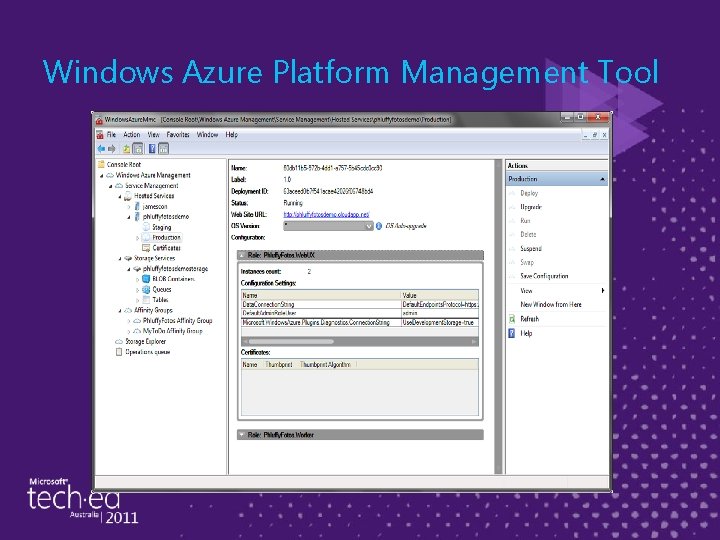The image size is (720, 540).
Task: Click the BLOB Containers icon
Action: coord(146,279)
